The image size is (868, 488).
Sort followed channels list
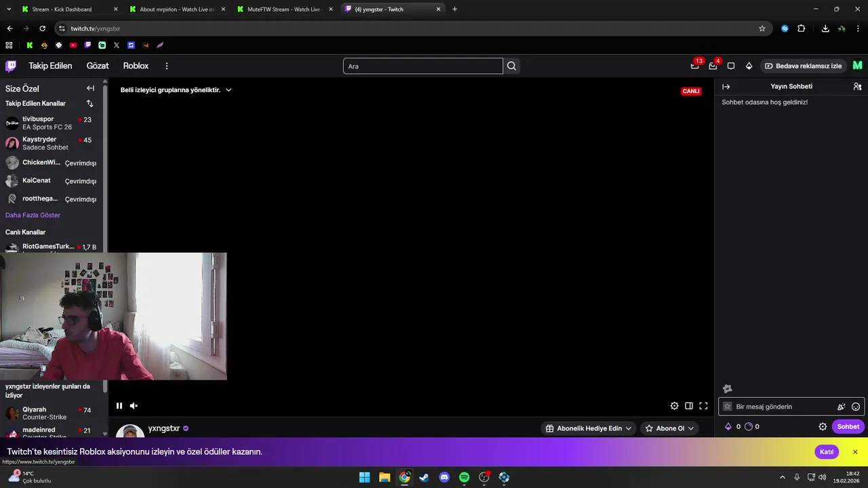tap(90, 104)
